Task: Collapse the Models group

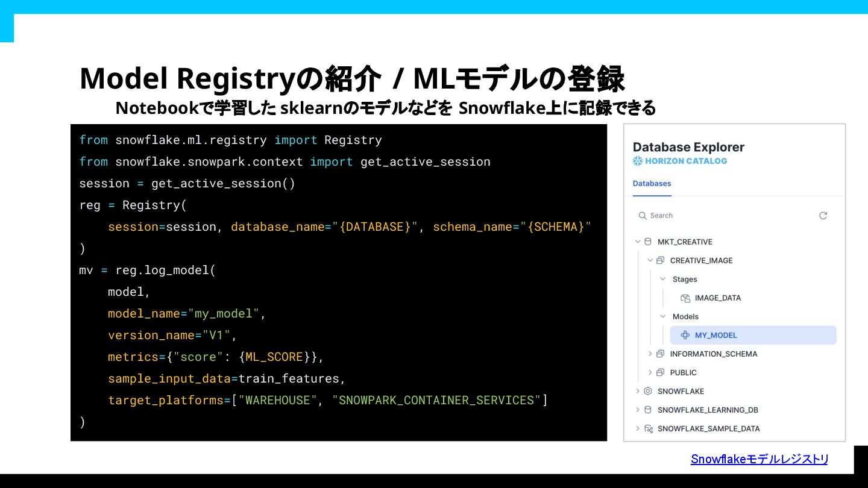Action: (662, 316)
